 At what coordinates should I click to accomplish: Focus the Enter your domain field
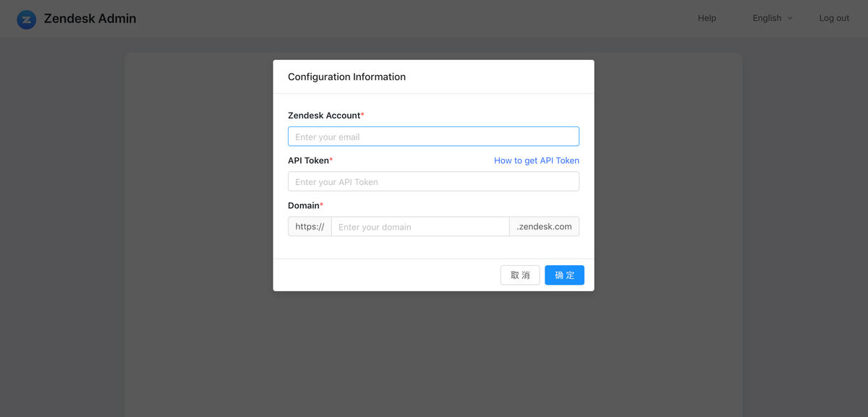point(420,226)
